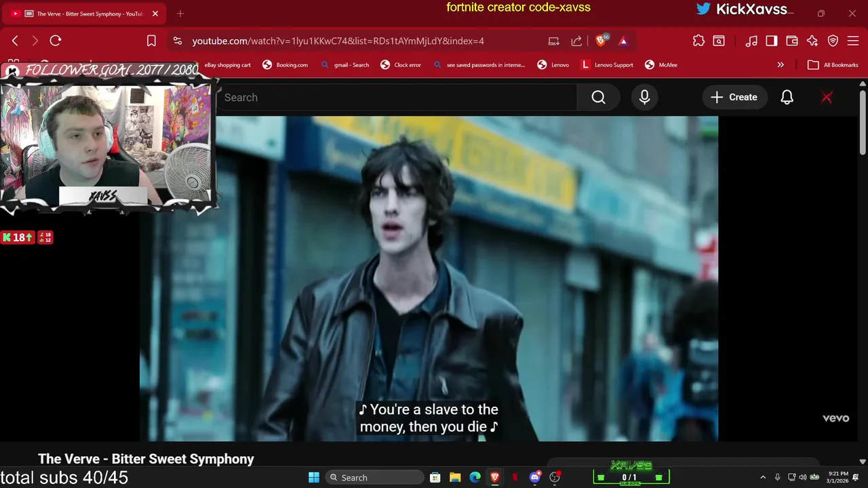The width and height of the screenshot is (868, 488).
Task: Open eBay shopping cart bookmark
Action: (x=227, y=65)
